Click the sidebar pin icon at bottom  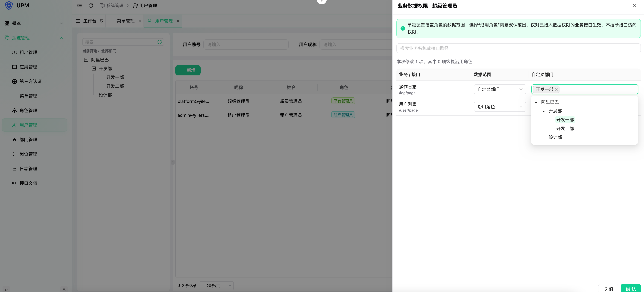coord(64,290)
